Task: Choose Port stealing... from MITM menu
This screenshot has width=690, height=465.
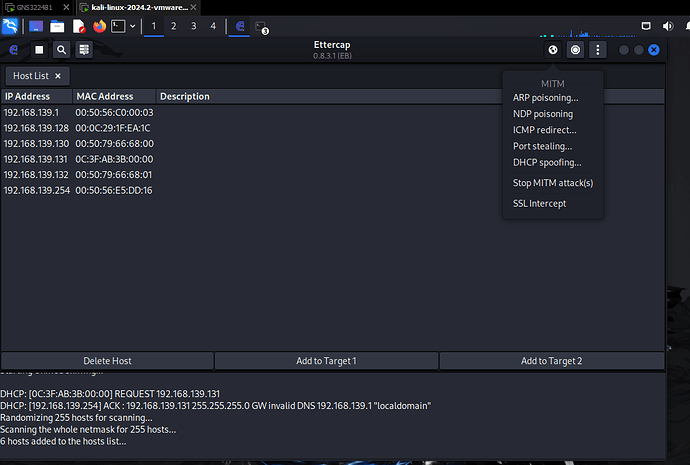Action: [543, 146]
